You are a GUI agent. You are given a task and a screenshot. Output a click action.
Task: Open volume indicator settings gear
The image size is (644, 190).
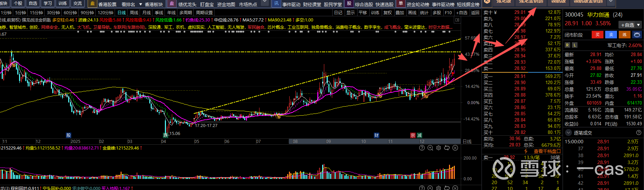click(438, 148)
